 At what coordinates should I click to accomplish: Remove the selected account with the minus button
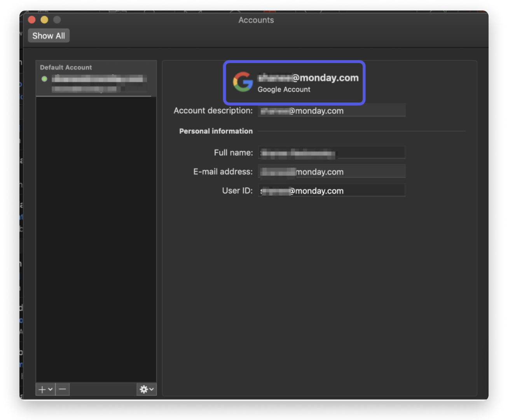point(63,389)
